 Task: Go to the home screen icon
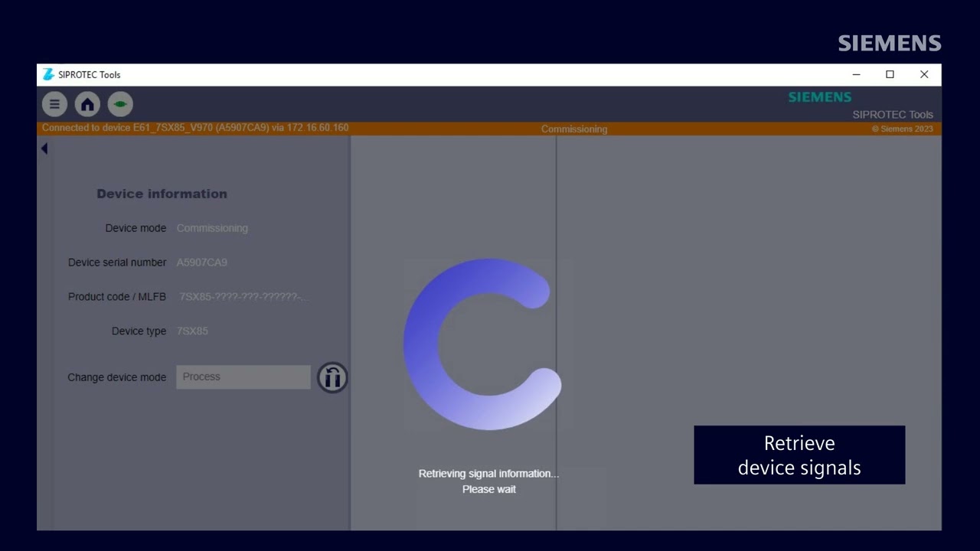click(x=87, y=104)
